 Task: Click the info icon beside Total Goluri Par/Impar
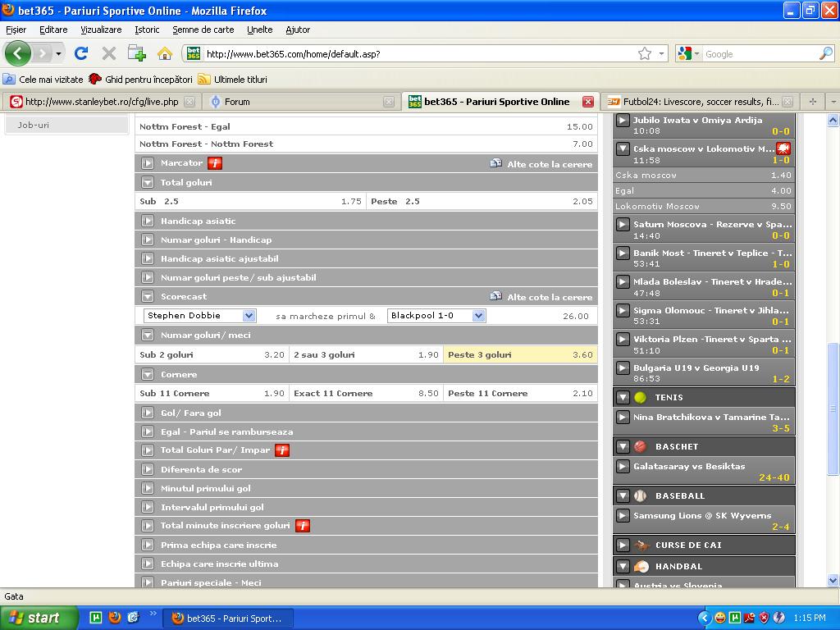pyautogui.click(x=282, y=450)
